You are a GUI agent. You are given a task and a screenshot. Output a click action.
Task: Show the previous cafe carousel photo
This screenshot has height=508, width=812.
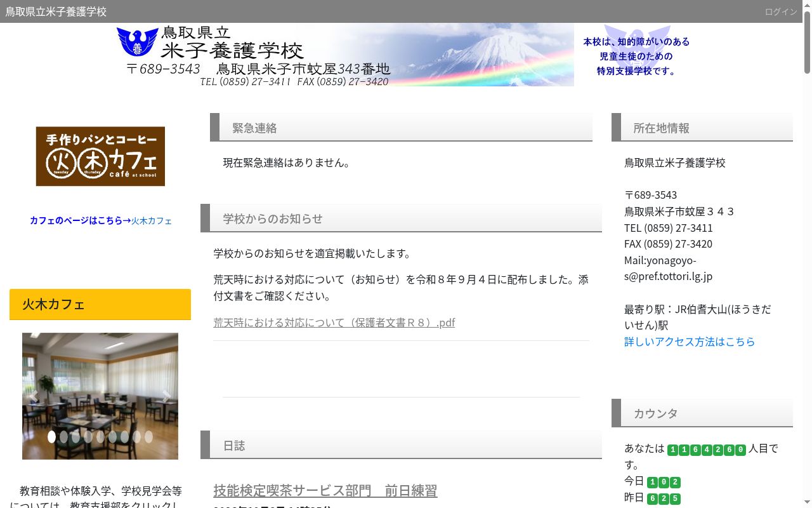34,396
